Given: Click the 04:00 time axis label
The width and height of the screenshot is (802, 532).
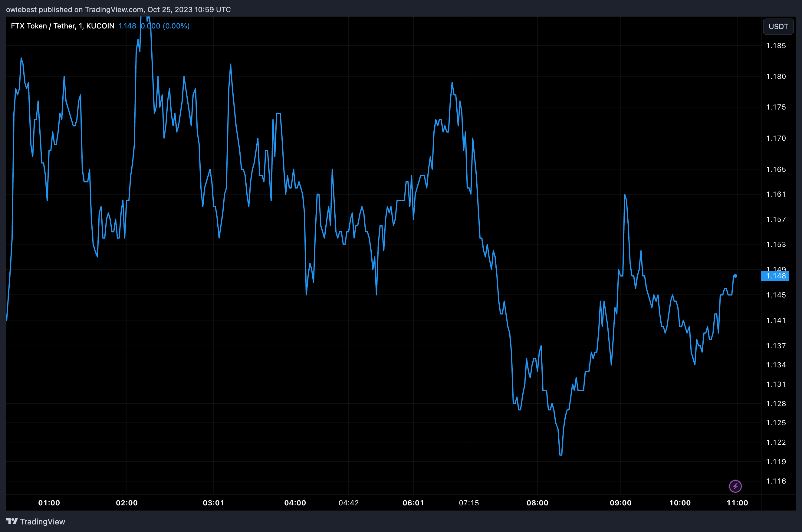Looking at the screenshot, I should 295,503.
